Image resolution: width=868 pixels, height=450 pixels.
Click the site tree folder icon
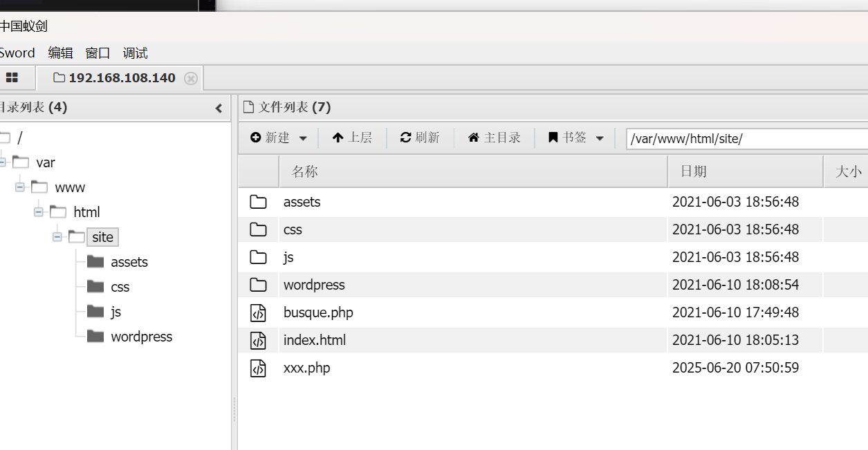(x=77, y=236)
